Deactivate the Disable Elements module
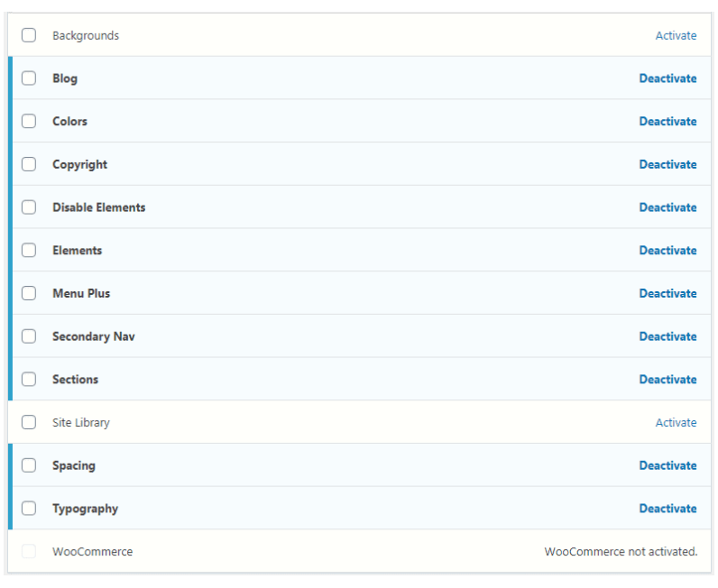Image resolution: width=718 pixels, height=588 pixels. tap(668, 208)
